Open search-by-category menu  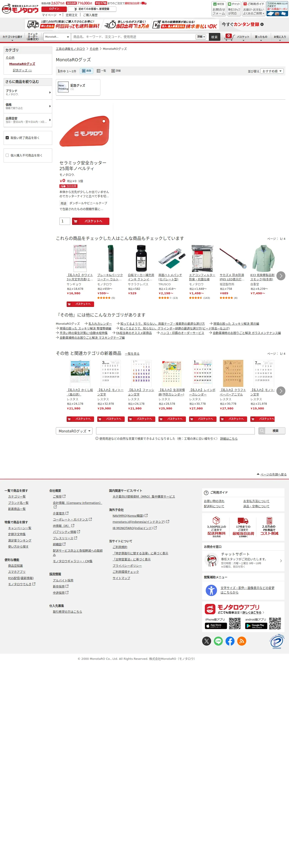click(x=12, y=37)
